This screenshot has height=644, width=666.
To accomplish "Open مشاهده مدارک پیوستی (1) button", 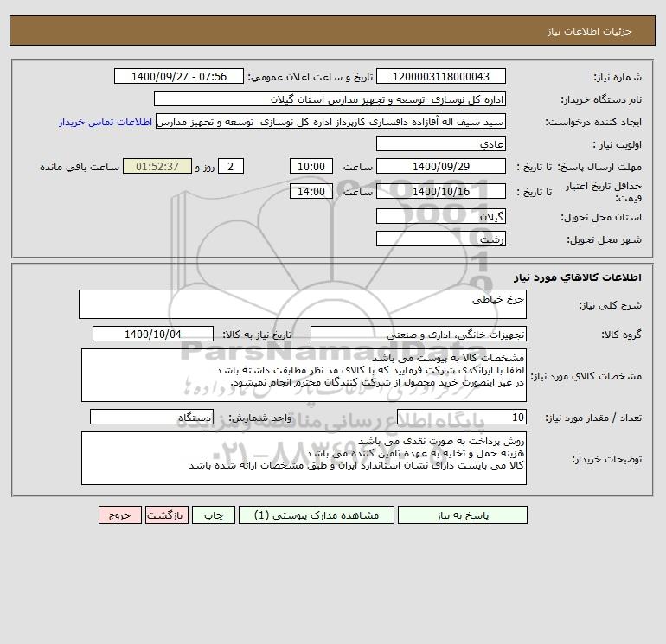I will (x=317, y=515).
